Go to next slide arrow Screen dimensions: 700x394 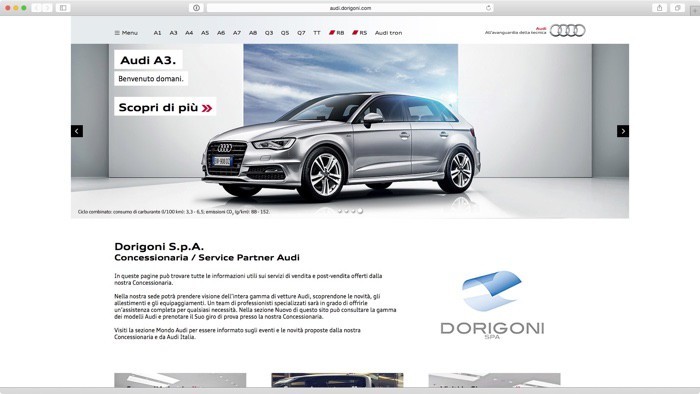tap(623, 131)
